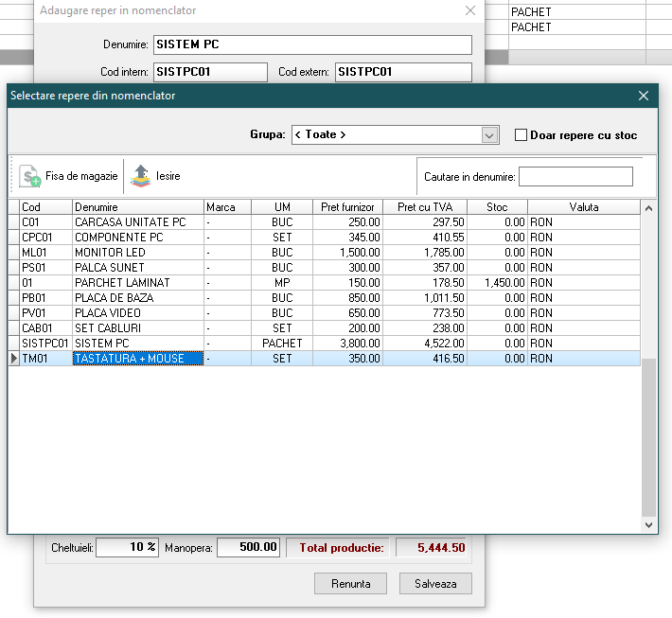Sort by Denumire column header
672x618 pixels.
(x=138, y=207)
